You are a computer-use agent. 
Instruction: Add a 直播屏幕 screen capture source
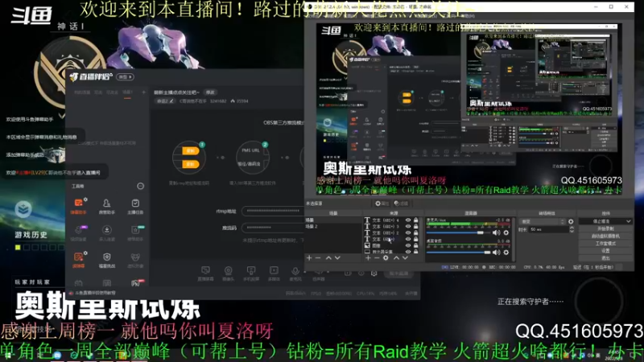click(x=205, y=274)
